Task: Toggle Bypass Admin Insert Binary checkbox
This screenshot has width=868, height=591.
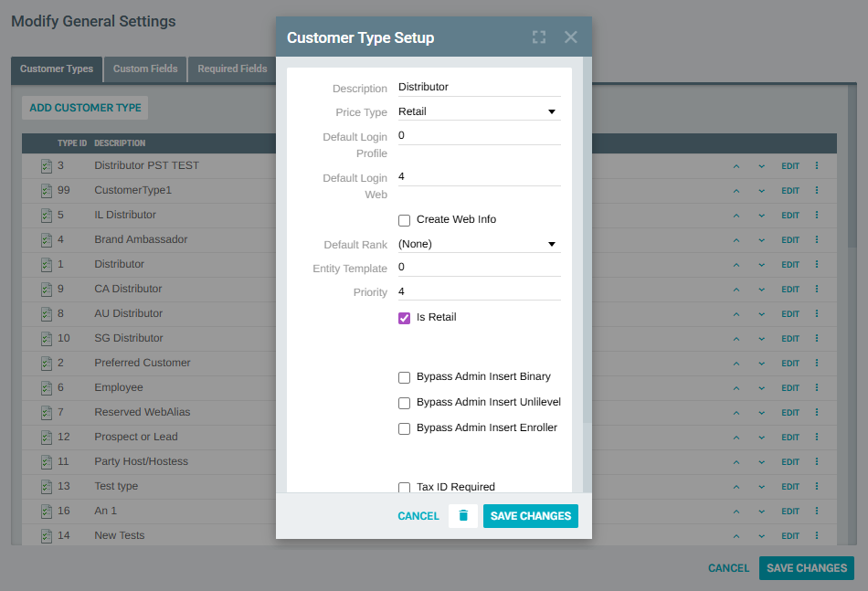Action: 404,377
